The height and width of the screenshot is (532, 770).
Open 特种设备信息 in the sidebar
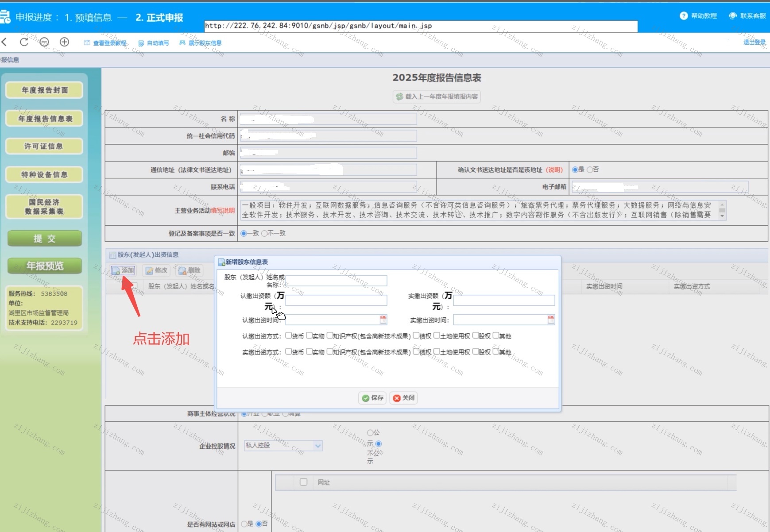coord(44,174)
